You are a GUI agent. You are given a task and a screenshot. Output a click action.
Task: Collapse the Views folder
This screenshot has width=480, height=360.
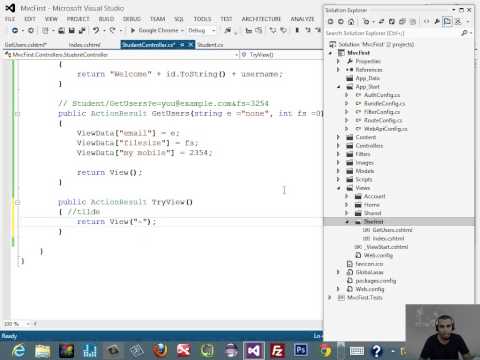[x=339, y=188]
